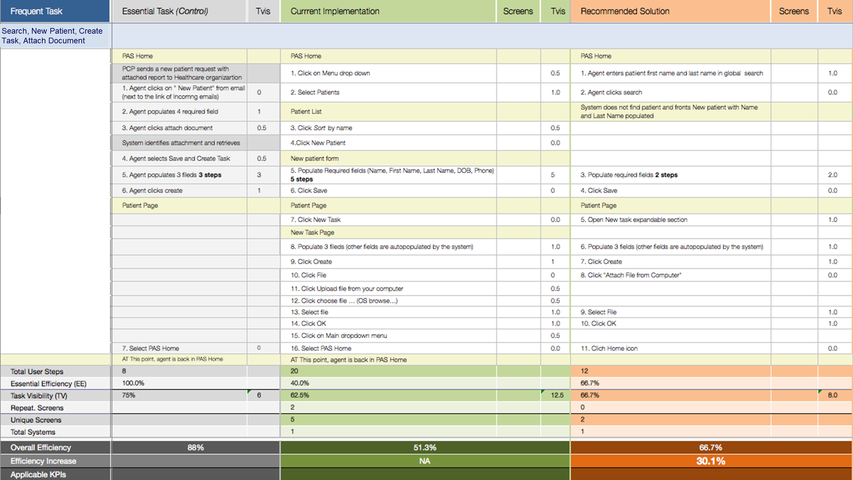Select '7. Click New Task' cell
Screen dimensions: 853x480
pos(388,220)
